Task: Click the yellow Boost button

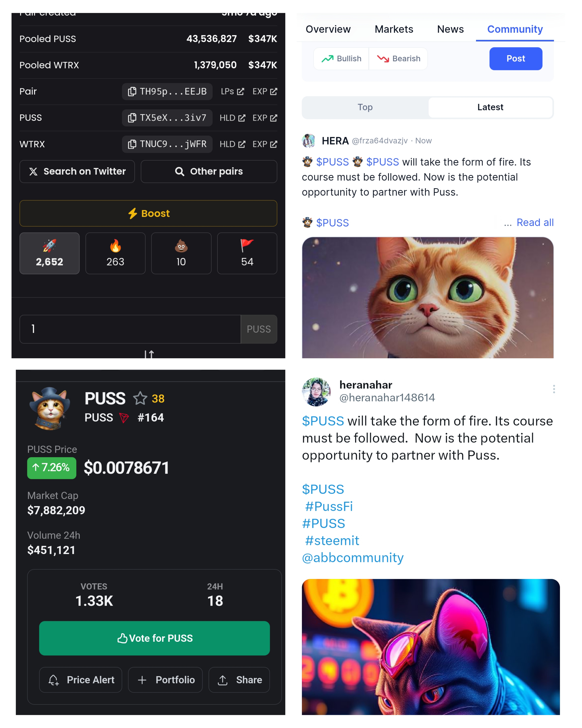Action: coord(148,213)
